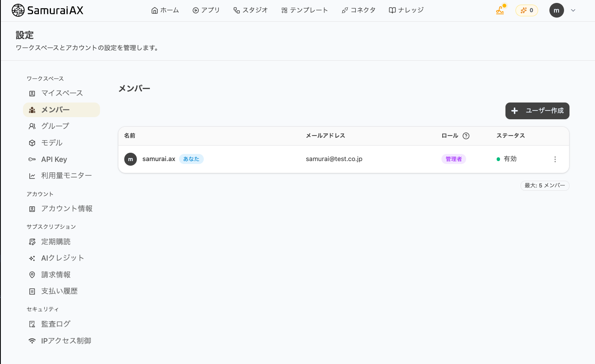Click the orange notification icon in header
This screenshot has height=364, width=595.
click(x=500, y=10)
